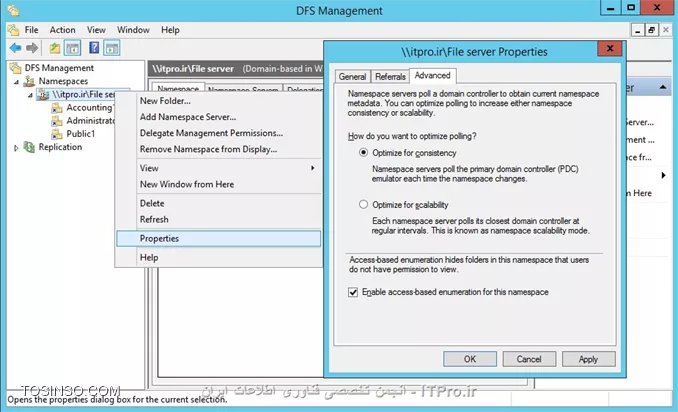Click the Public1 folder icon
678x412 pixels.
(x=57, y=134)
